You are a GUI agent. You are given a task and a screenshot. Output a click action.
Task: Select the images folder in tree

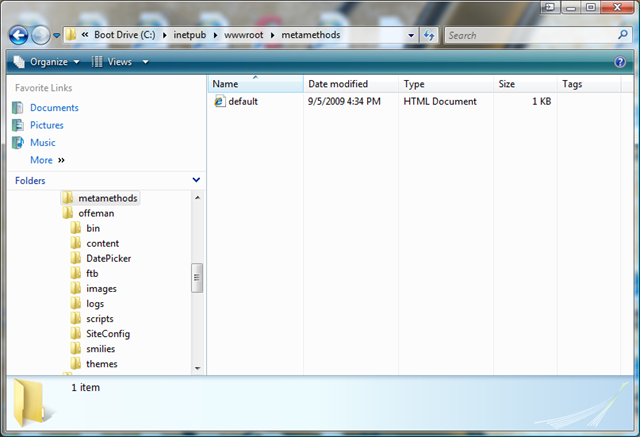pyautogui.click(x=93, y=288)
